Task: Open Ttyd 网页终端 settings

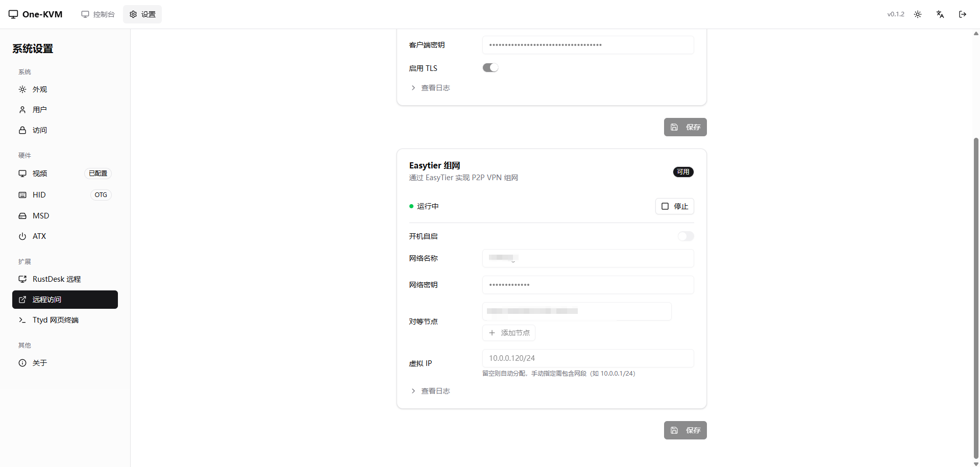Action: (x=55, y=320)
